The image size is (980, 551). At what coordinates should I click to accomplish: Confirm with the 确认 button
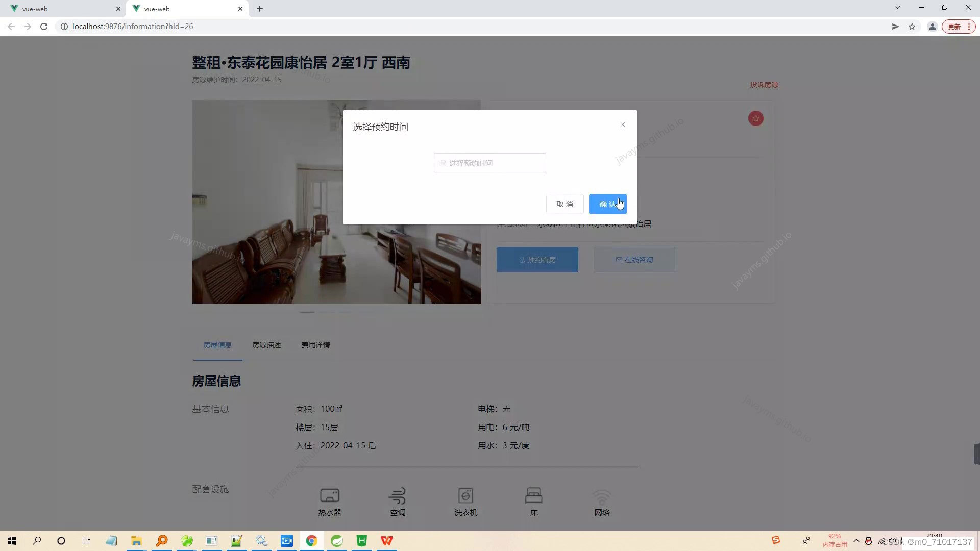(x=607, y=204)
